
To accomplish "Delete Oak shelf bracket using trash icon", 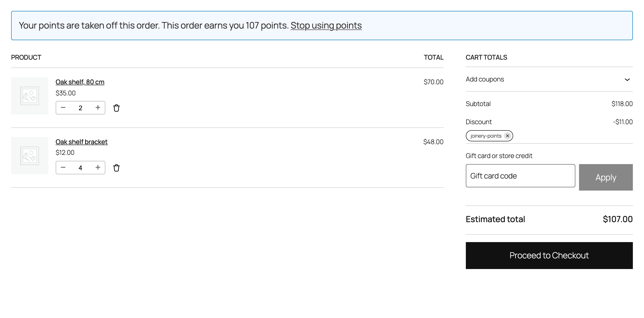I will (x=116, y=168).
